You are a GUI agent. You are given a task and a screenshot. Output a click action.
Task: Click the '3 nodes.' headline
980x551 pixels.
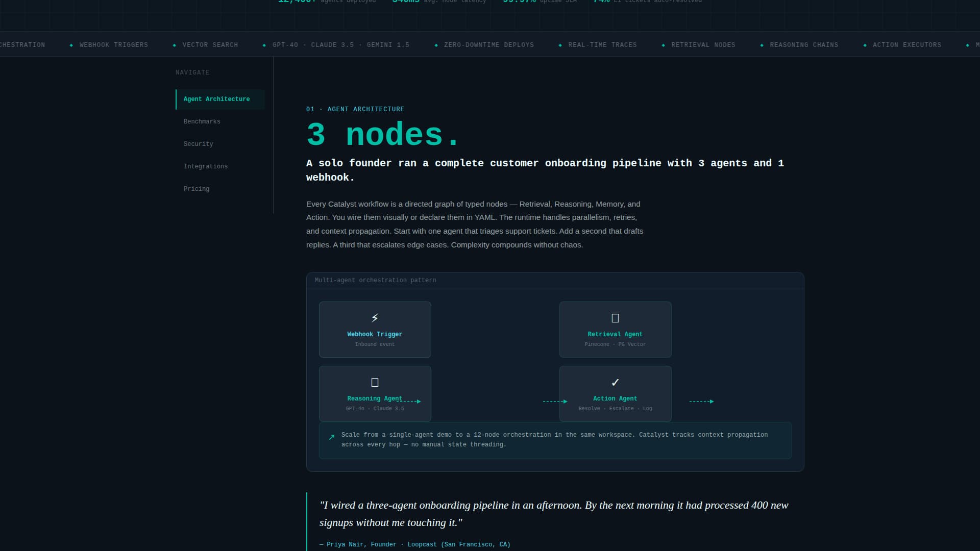click(383, 135)
